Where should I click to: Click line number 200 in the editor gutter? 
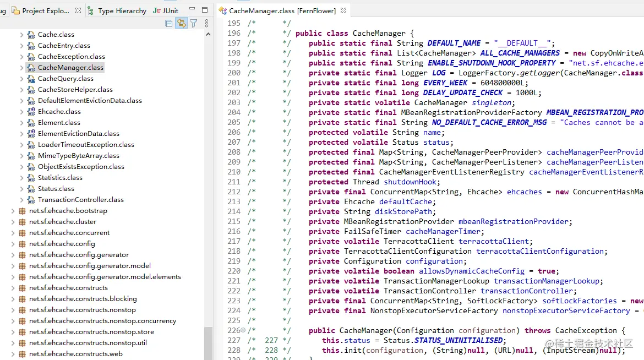234,73
